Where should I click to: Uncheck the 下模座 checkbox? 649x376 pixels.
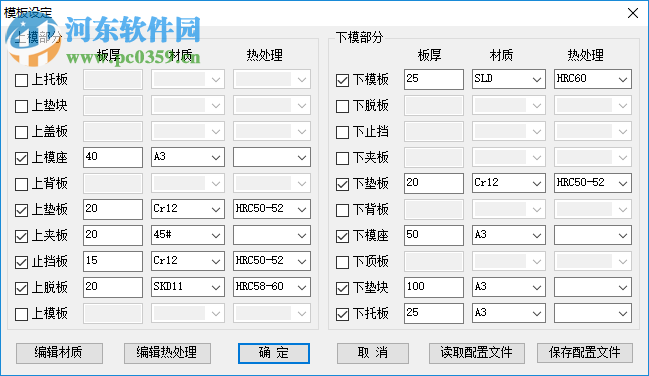342,236
